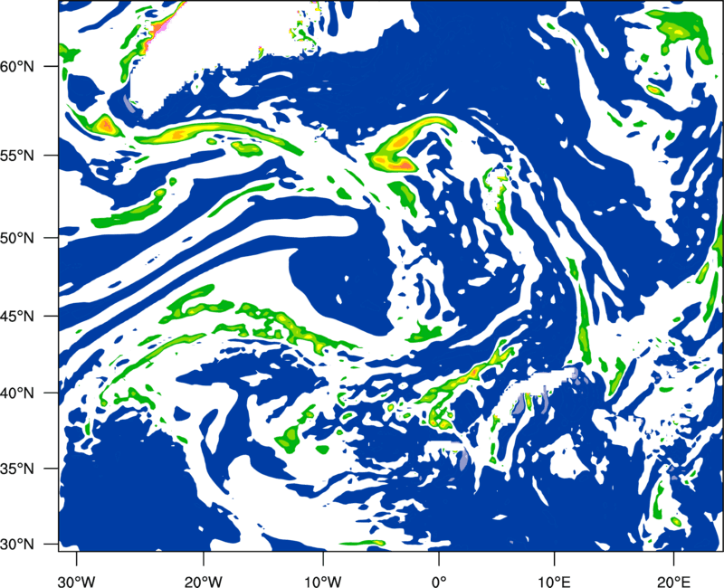724x588 pixels.
Task: Click the 0° longitude label
Action: click(x=439, y=582)
